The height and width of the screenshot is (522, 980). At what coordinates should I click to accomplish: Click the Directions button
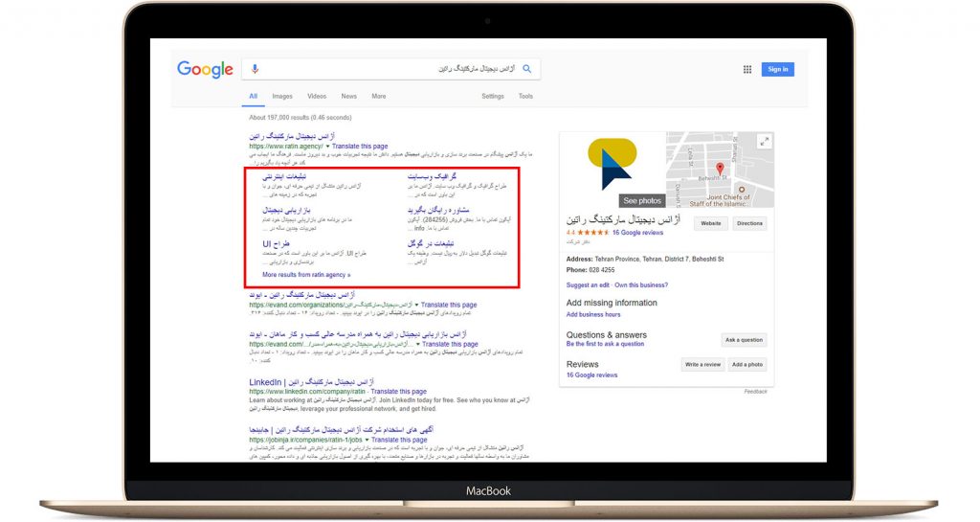(x=749, y=223)
